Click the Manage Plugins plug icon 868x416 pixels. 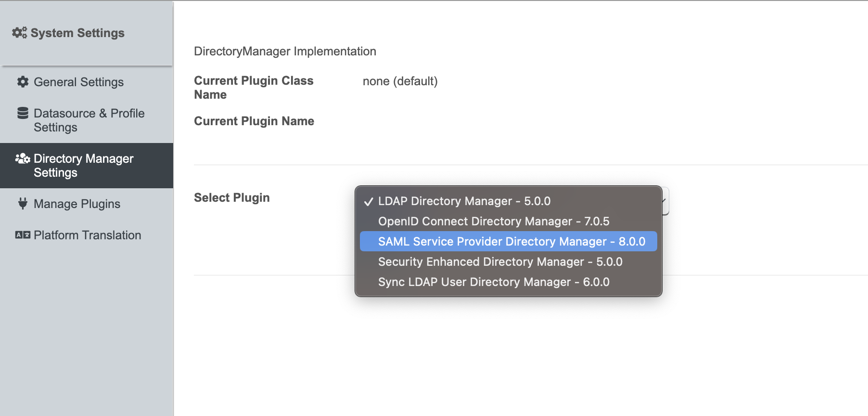point(23,204)
